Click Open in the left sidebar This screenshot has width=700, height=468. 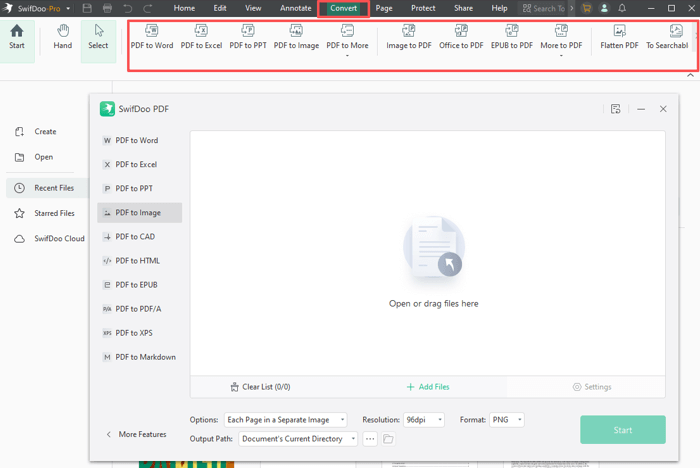(34, 157)
